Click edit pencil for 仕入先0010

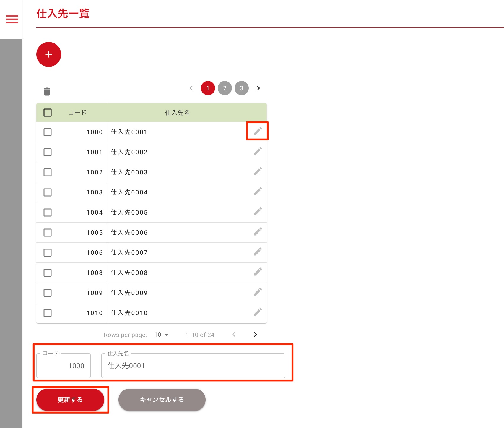[x=258, y=312]
